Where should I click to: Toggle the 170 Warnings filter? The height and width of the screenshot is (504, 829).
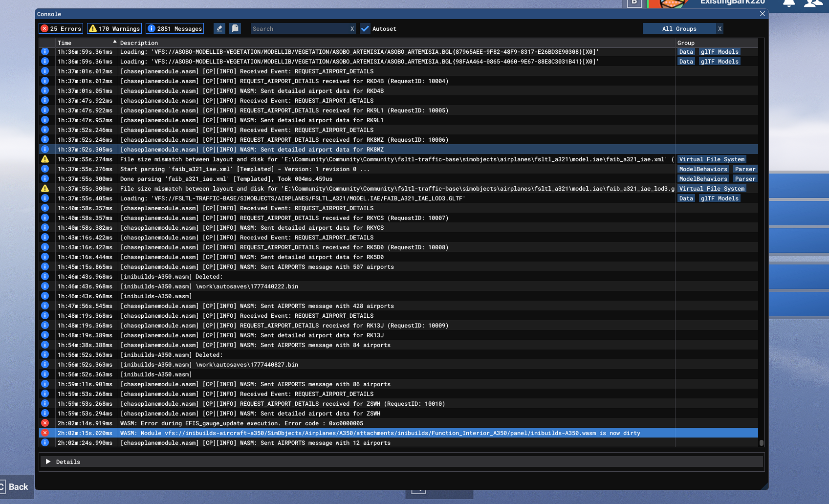(x=114, y=29)
